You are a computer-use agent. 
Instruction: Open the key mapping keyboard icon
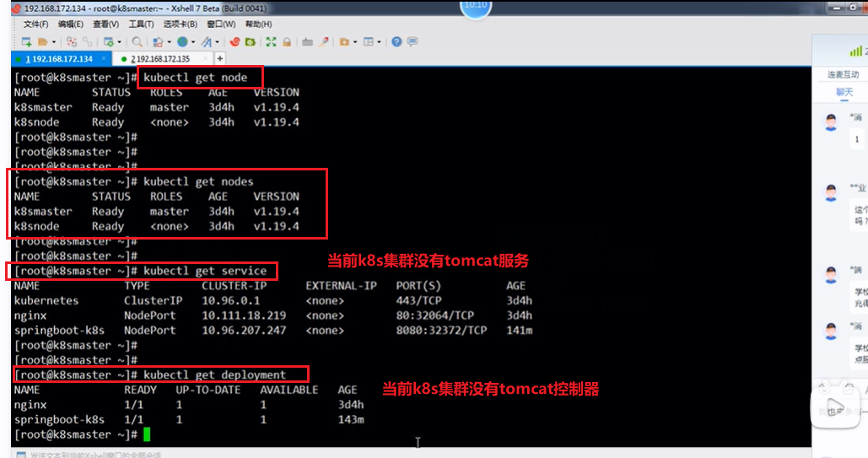(x=307, y=41)
